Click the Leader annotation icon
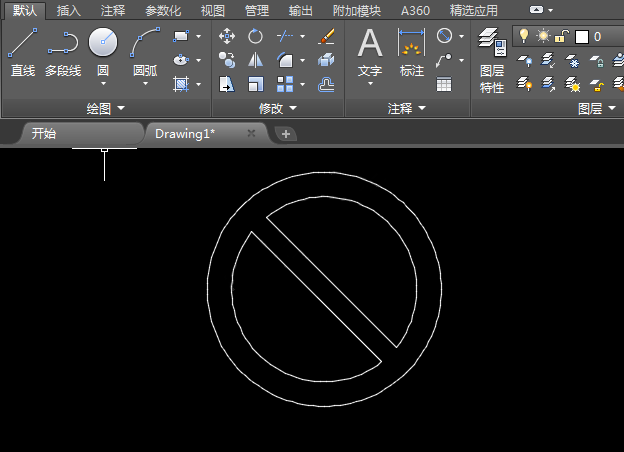Viewport: 624px width, 452px height. click(x=444, y=60)
